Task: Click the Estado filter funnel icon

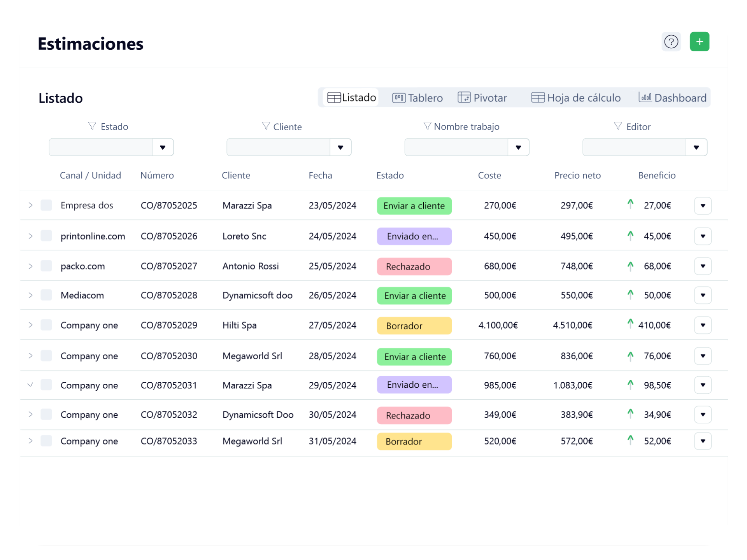Action: 92,126
